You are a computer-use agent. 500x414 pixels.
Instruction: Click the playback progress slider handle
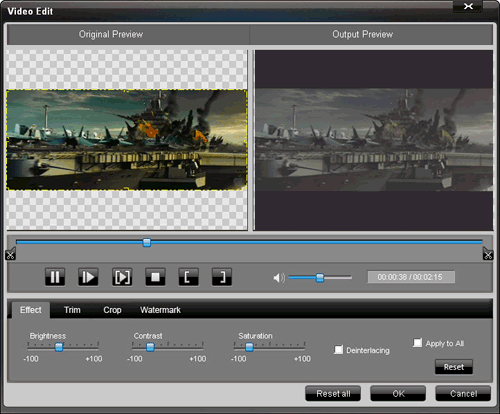tap(147, 242)
